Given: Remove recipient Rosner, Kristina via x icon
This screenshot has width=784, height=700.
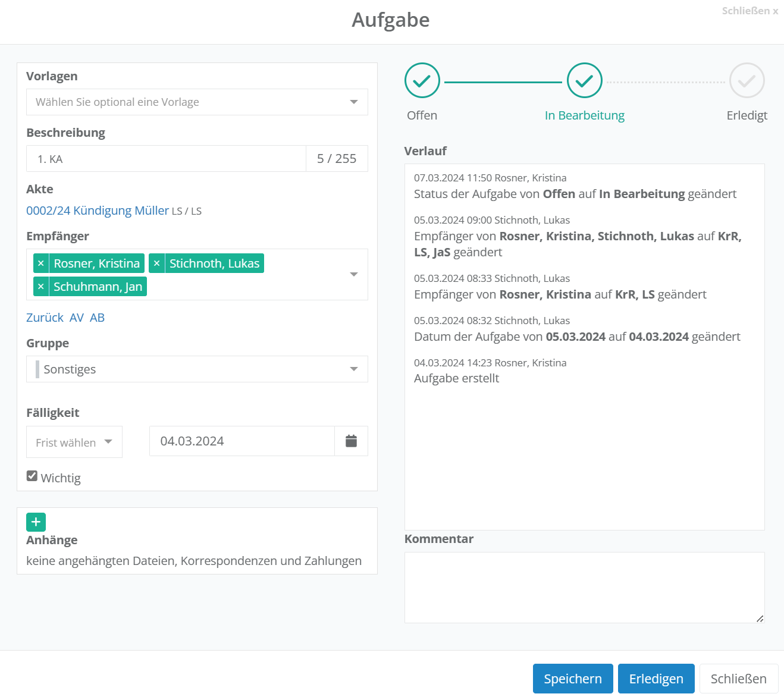Looking at the screenshot, I should tap(41, 263).
